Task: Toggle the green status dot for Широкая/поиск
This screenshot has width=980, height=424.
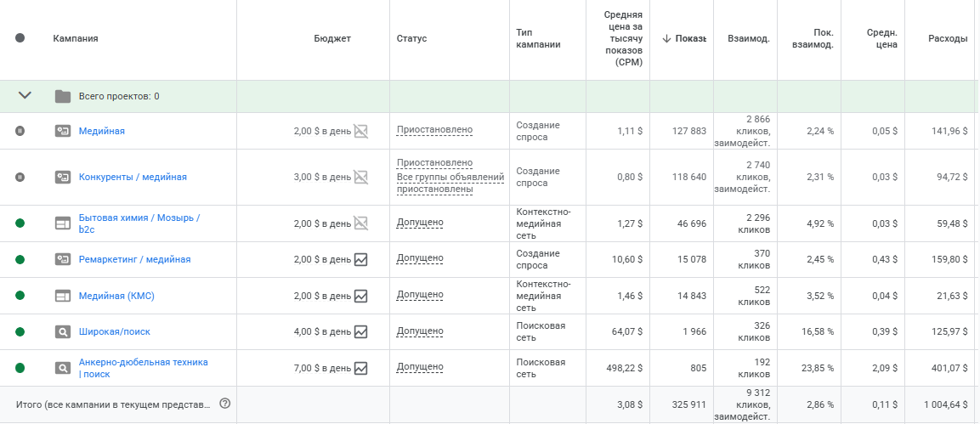Action: tap(20, 331)
